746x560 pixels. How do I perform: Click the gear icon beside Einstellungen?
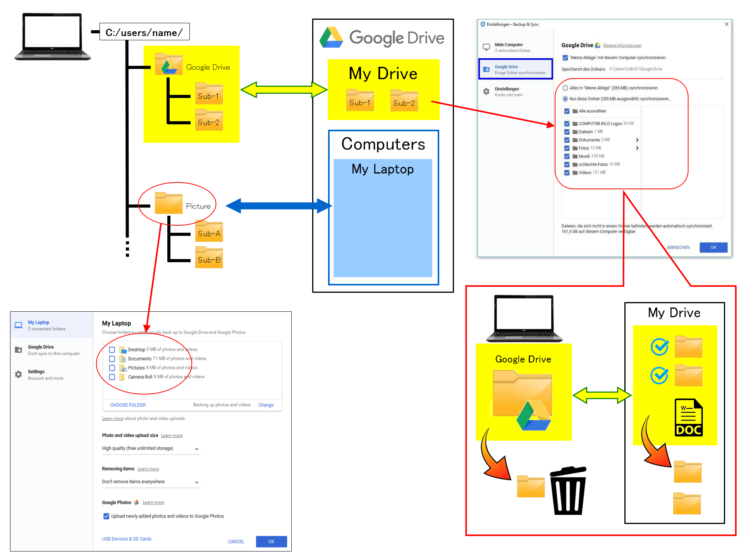(486, 91)
